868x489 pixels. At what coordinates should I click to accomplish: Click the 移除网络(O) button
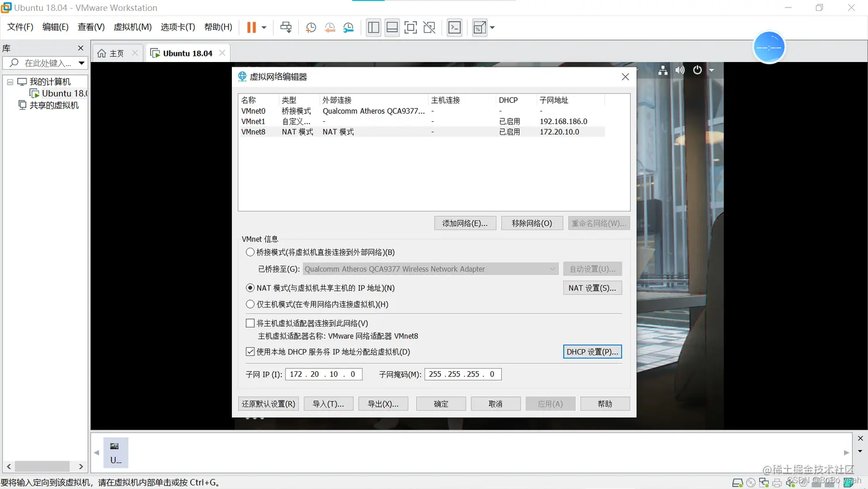[532, 223]
